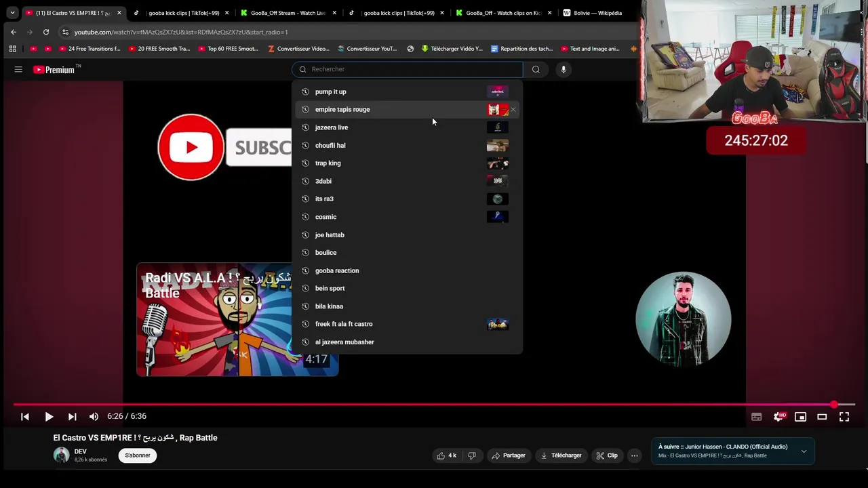Share the video via Partager button
The height and width of the screenshot is (488, 868).
click(509, 455)
